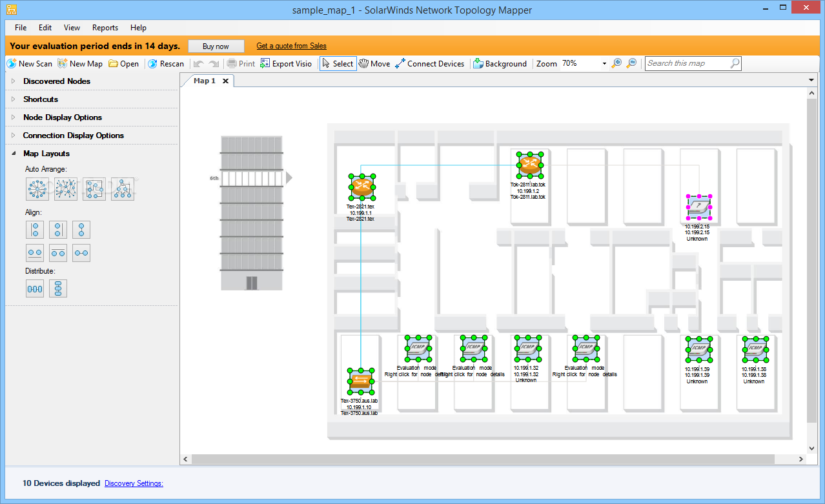Align selected nodes to top edge

[58, 253]
